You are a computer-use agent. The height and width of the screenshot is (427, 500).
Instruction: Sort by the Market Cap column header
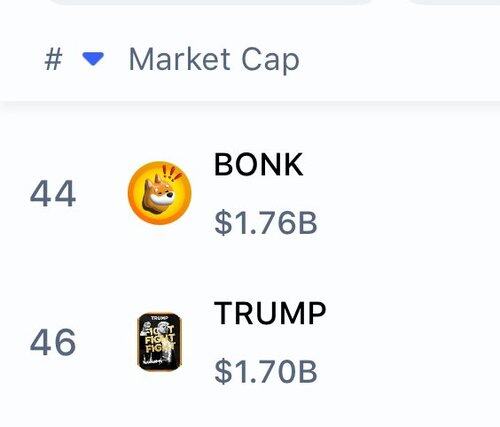click(214, 60)
